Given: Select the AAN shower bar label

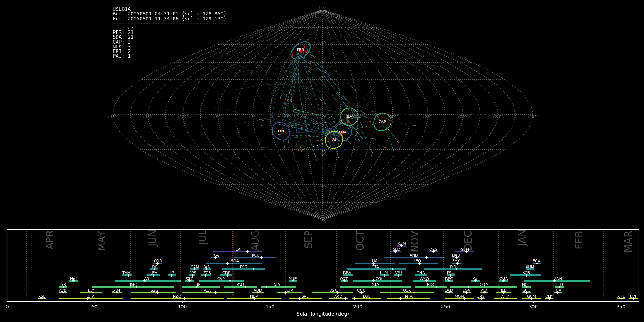Looking at the screenshot, I should click(558, 279).
